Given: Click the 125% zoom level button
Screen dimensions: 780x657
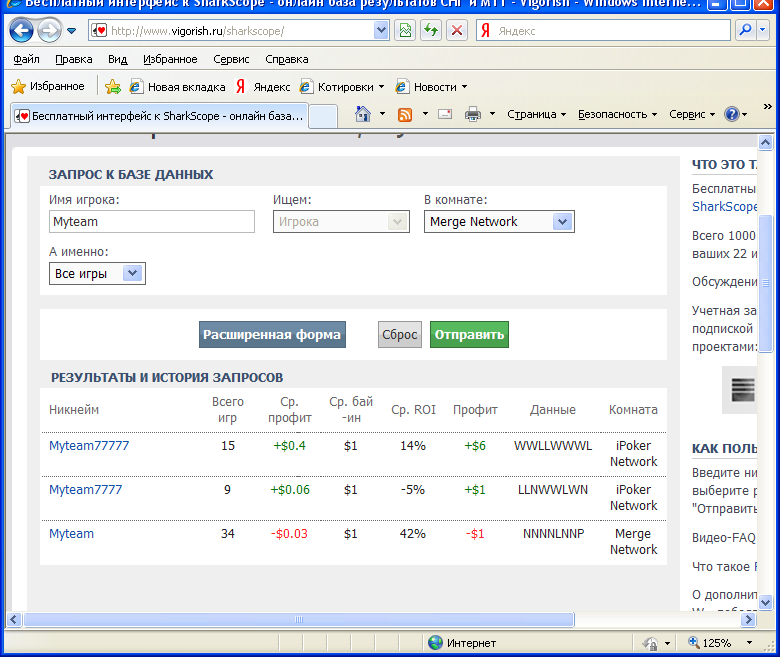Looking at the screenshot, I should pos(710,643).
